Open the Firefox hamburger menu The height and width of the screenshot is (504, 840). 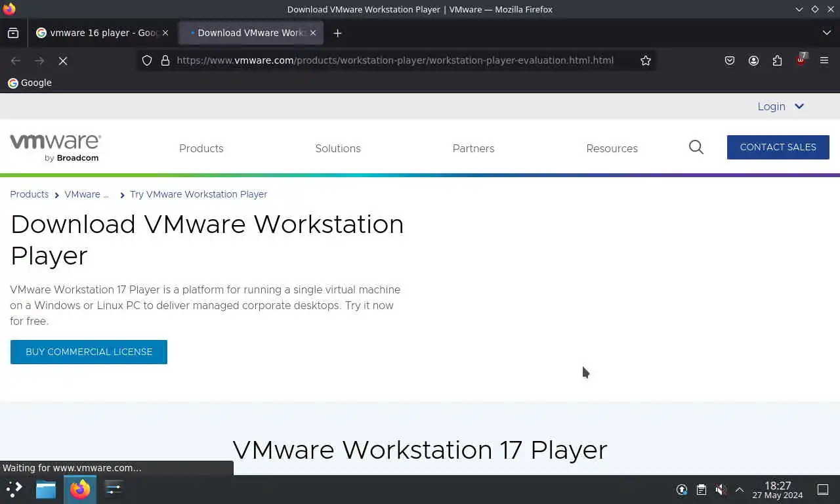pyautogui.click(x=824, y=60)
